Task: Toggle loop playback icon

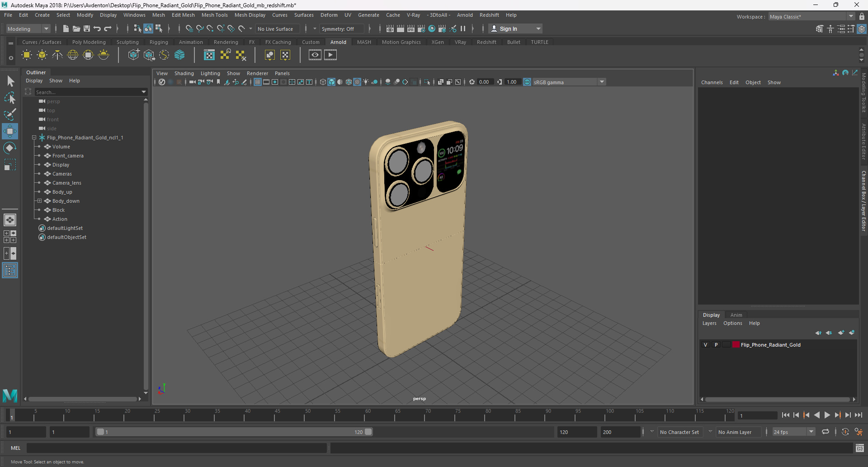Action: (826, 432)
